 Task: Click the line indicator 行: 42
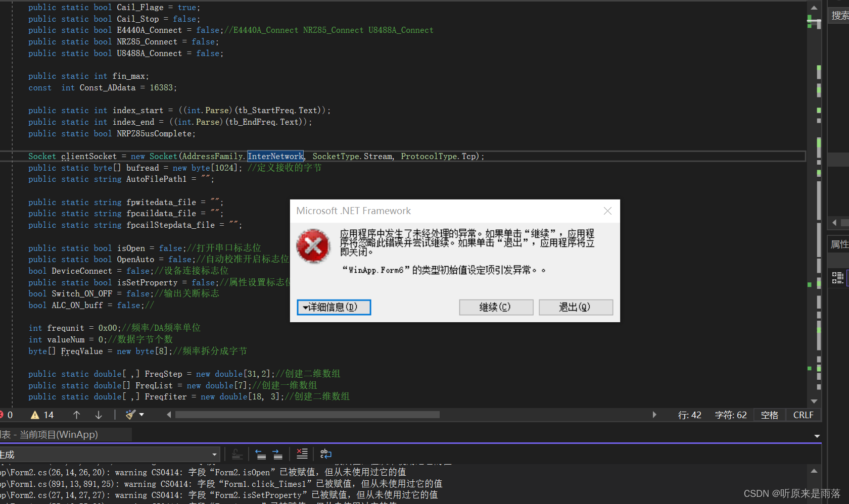690,415
